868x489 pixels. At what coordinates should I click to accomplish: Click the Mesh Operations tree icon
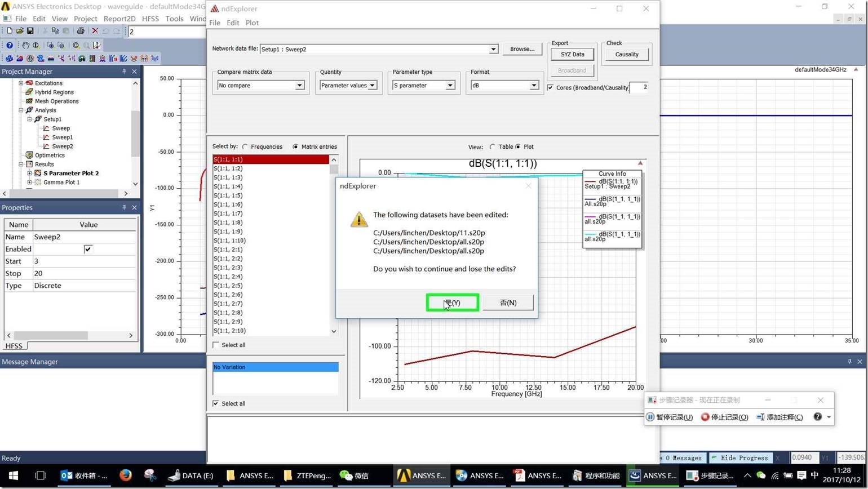click(x=29, y=101)
